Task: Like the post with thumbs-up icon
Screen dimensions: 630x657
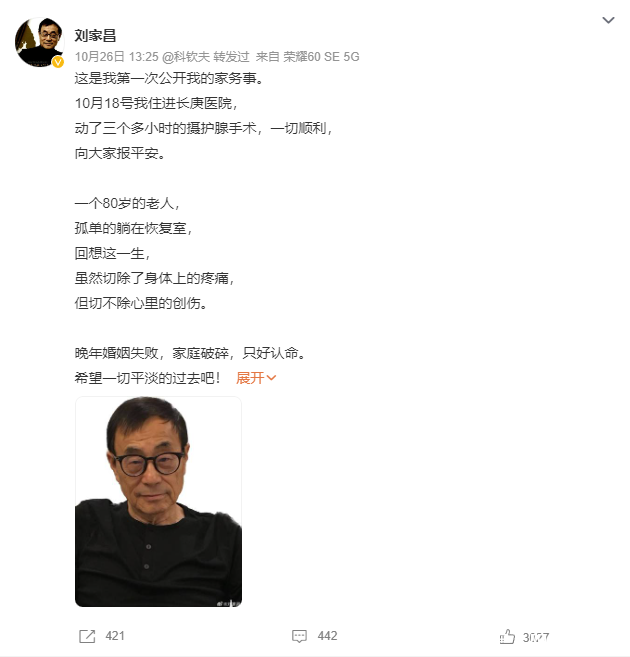Action: tap(507, 636)
